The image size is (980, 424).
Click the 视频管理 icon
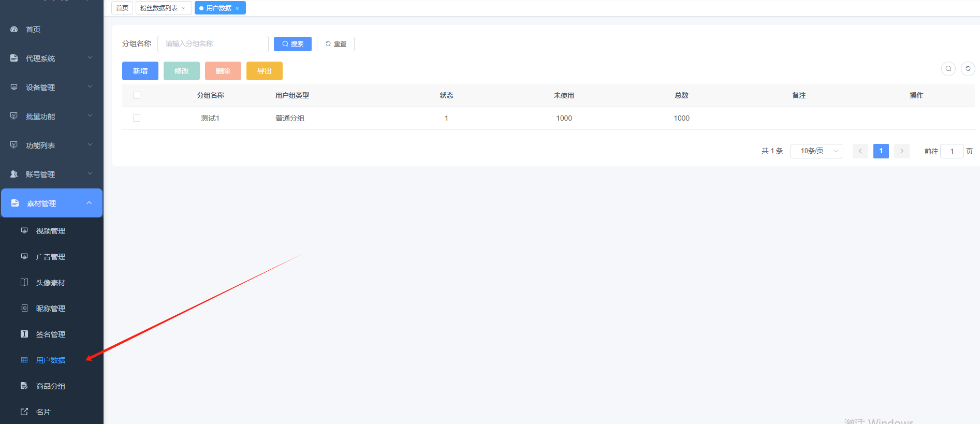24,230
